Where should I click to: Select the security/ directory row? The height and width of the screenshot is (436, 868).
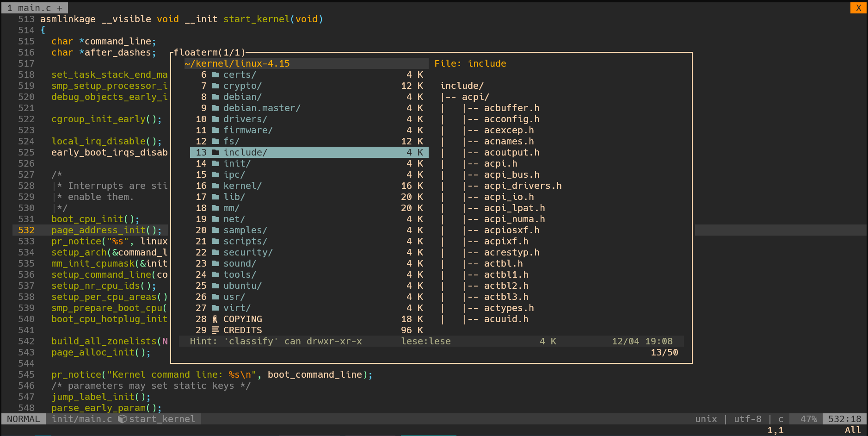tap(309, 252)
